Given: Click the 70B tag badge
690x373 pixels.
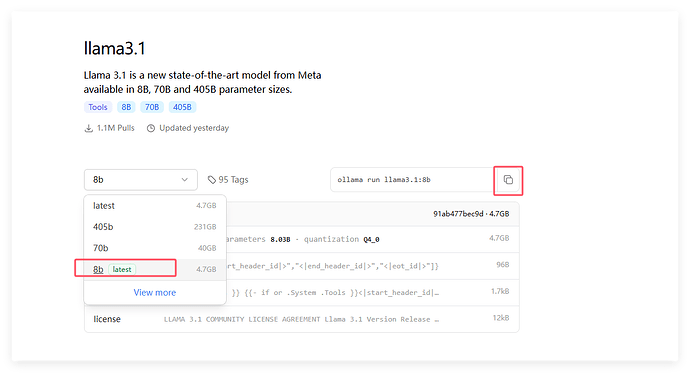Looking at the screenshot, I should point(152,107).
